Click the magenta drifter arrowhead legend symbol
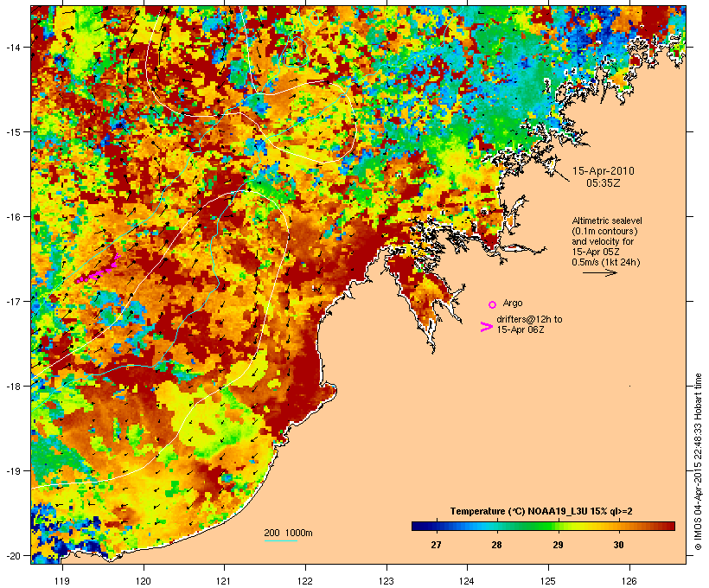Viewport: 709px width, 588px height. coord(486,327)
